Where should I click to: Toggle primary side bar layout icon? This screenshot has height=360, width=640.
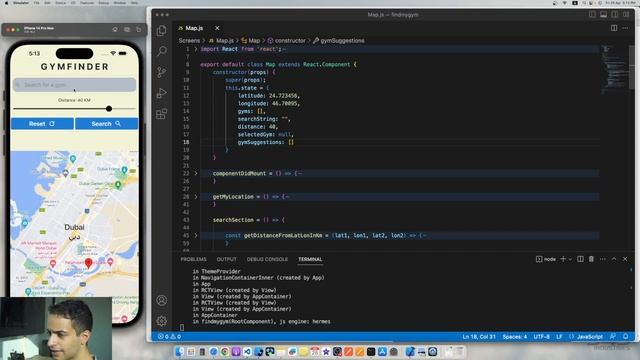[592, 14]
